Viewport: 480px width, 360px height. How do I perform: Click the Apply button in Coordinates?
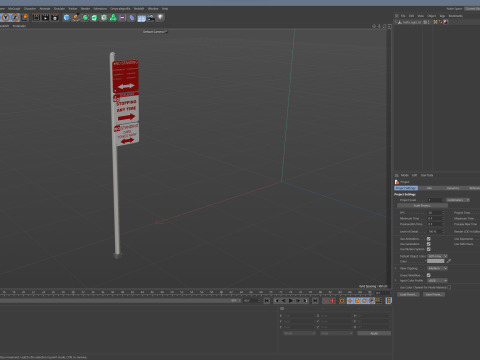pos(374,333)
